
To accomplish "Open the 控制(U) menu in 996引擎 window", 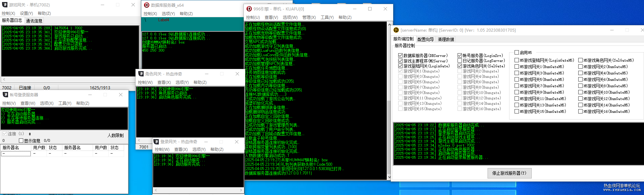I will [253, 18].
